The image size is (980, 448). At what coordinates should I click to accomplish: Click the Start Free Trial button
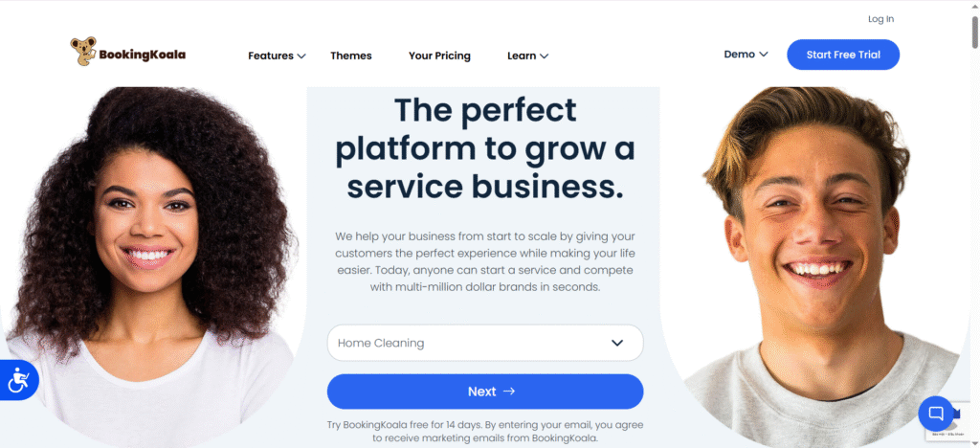(x=843, y=55)
